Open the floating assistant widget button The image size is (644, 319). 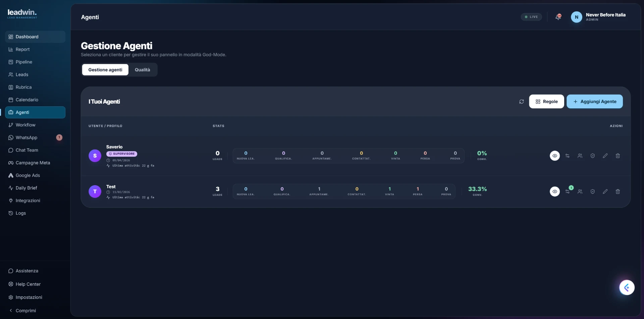tap(627, 287)
